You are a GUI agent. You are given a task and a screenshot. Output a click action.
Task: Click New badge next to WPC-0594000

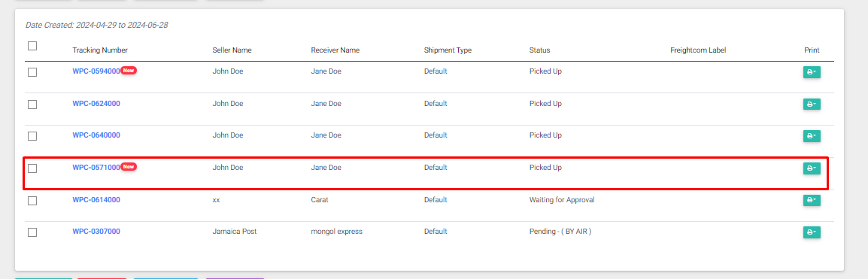pos(129,70)
